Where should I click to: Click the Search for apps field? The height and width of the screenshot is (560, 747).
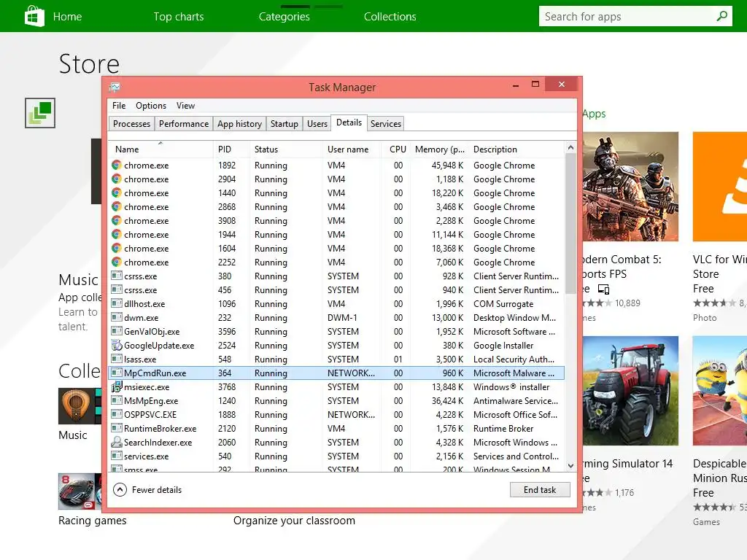click(x=635, y=16)
